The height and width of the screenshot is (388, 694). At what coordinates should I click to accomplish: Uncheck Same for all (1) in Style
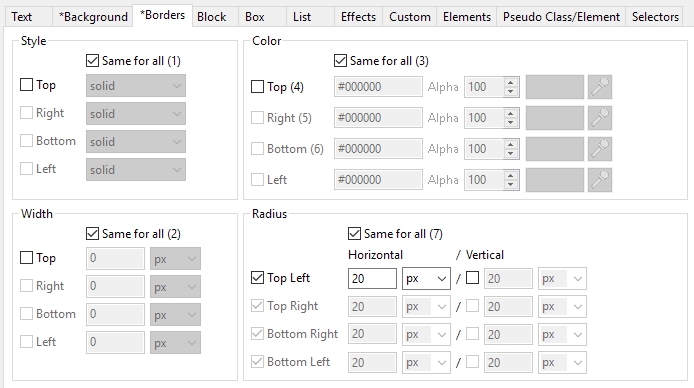[x=92, y=61]
